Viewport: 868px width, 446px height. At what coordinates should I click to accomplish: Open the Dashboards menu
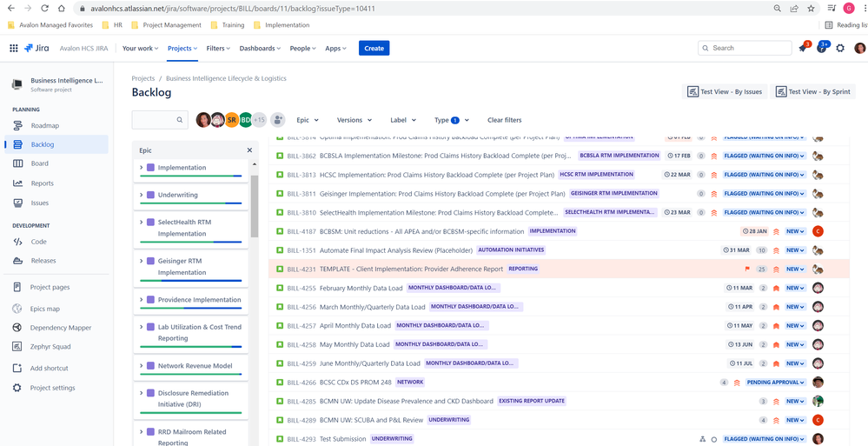pyautogui.click(x=260, y=48)
